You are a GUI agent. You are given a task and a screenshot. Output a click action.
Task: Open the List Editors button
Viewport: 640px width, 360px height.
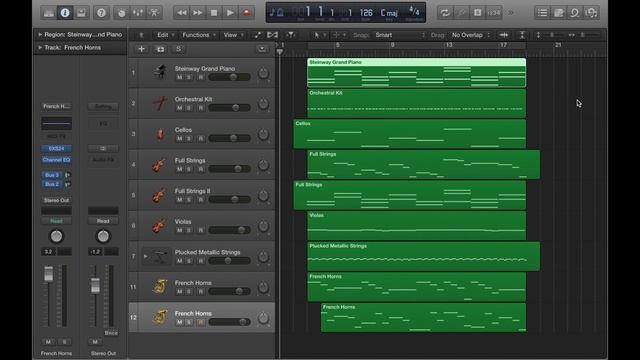[x=542, y=13]
